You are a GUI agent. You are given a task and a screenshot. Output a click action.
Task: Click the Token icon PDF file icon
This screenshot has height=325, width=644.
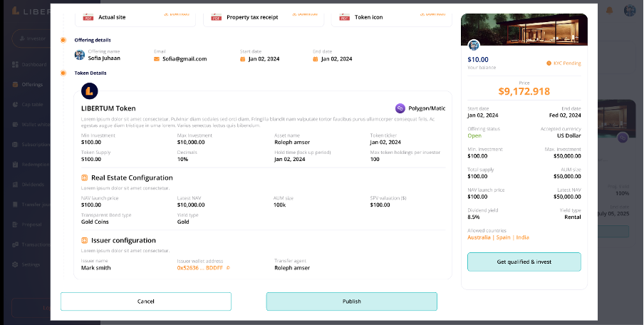(x=345, y=16)
